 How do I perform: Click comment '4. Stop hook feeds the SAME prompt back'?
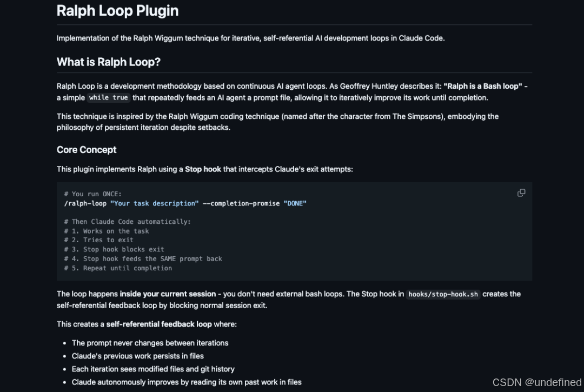coord(143,259)
